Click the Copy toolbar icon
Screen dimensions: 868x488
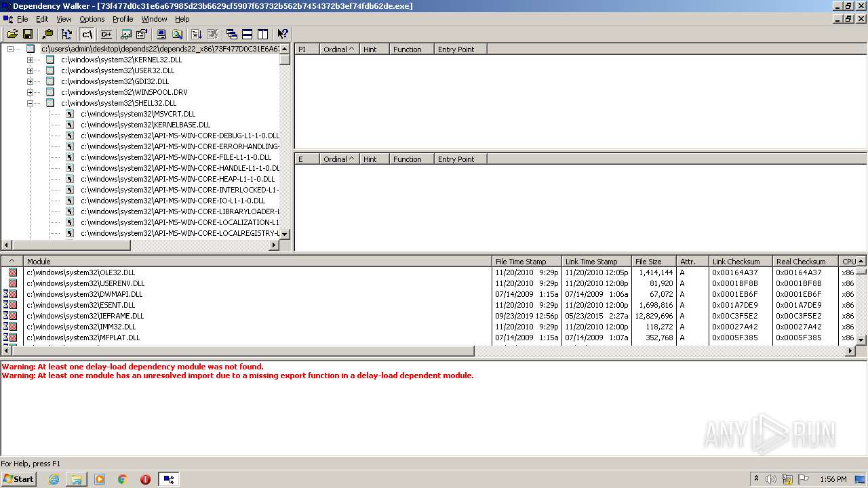coord(47,34)
